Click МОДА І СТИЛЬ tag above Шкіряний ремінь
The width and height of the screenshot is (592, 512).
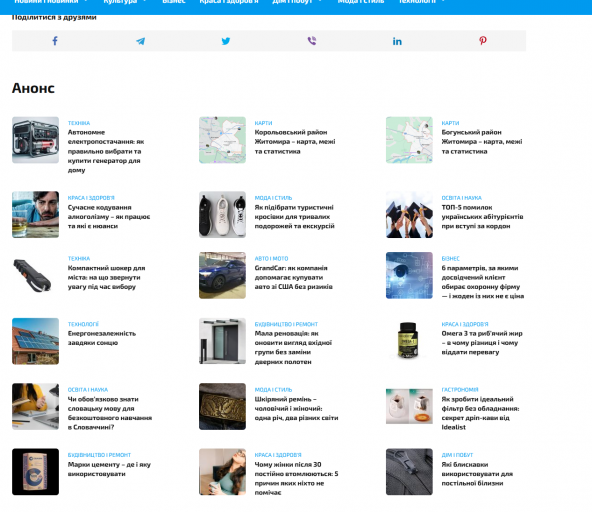(273, 390)
